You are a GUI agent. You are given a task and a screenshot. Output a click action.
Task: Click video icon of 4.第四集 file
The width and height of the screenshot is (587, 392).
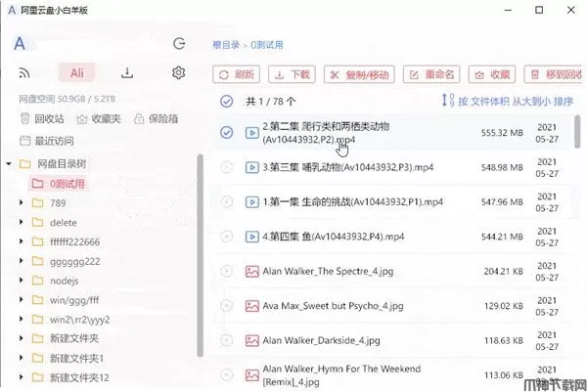click(252, 237)
